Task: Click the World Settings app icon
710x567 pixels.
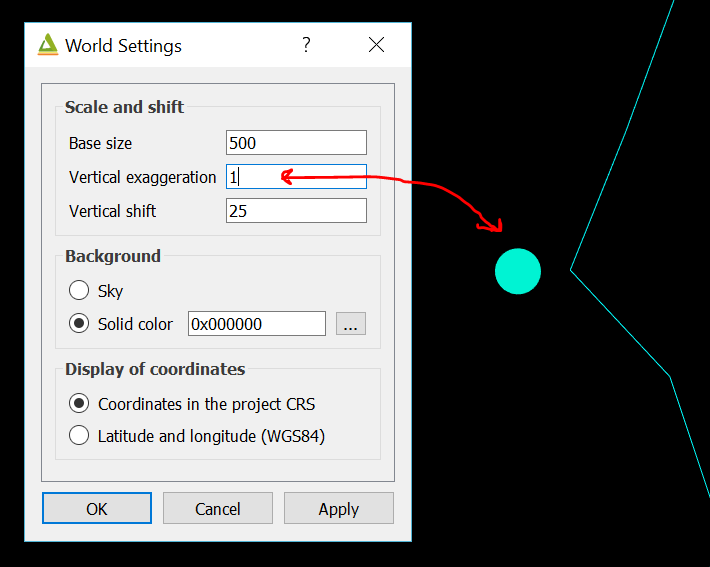Action: (x=48, y=45)
